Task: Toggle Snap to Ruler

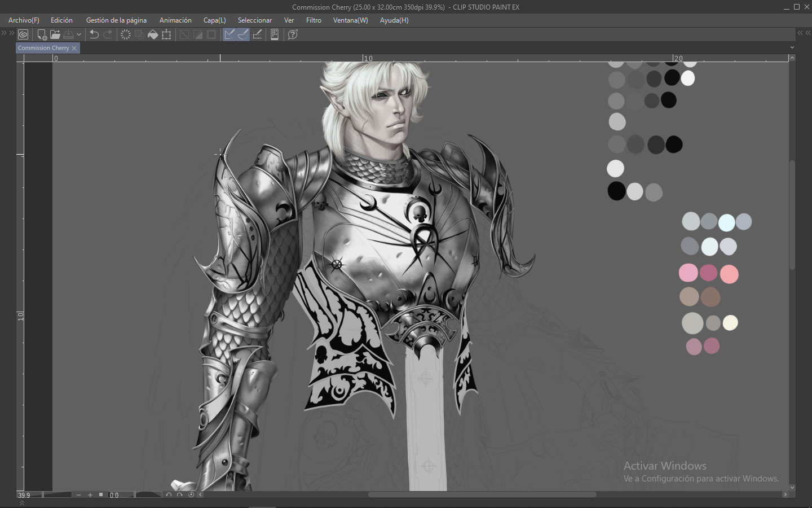Action: pos(230,34)
